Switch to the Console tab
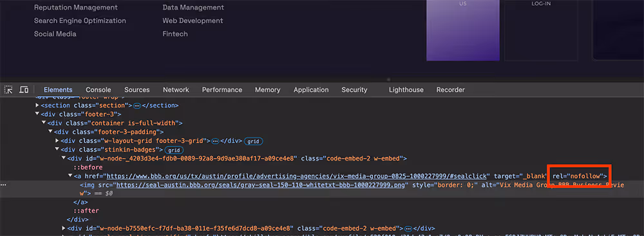644x236 pixels. [x=98, y=90]
